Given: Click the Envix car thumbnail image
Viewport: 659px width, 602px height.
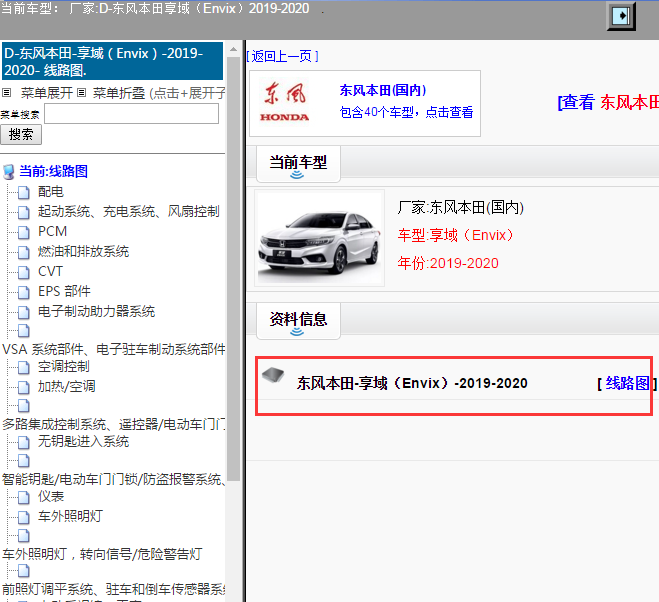Looking at the screenshot, I should tap(319, 238).
